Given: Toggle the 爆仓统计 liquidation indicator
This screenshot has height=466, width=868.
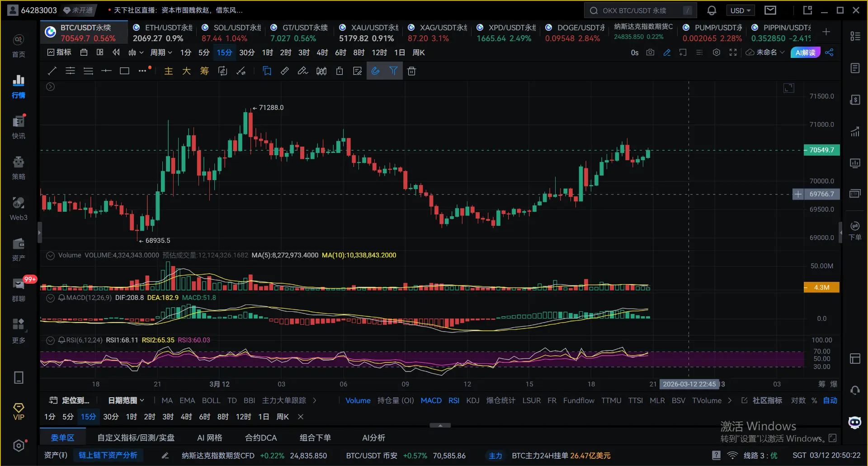Looking at the screenshot, I should point(501,400).
